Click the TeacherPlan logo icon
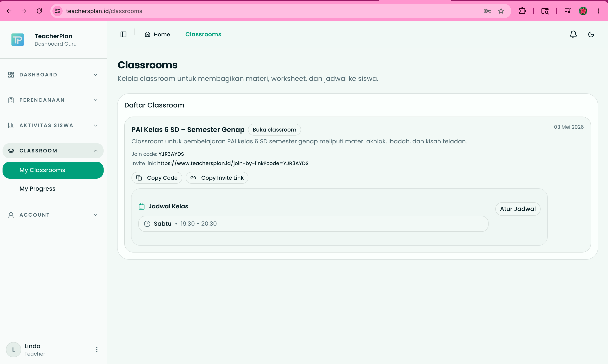608x364 pixels. pyautogui.click(x=17, y=40)
